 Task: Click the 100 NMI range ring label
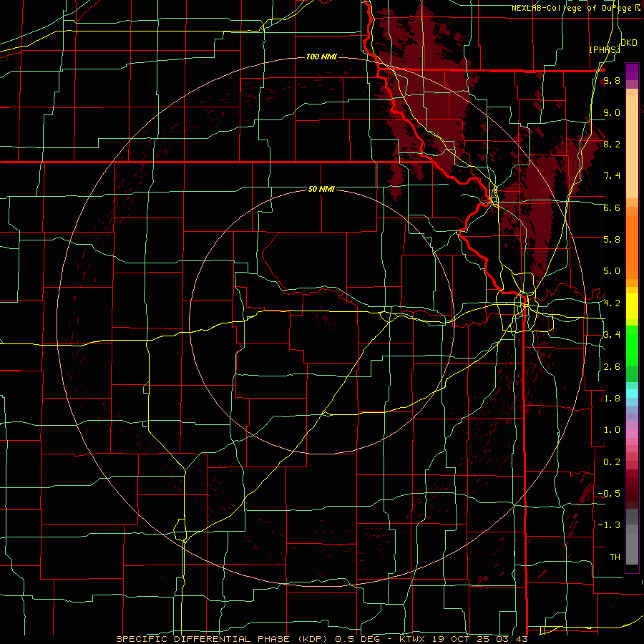point(321,57)
